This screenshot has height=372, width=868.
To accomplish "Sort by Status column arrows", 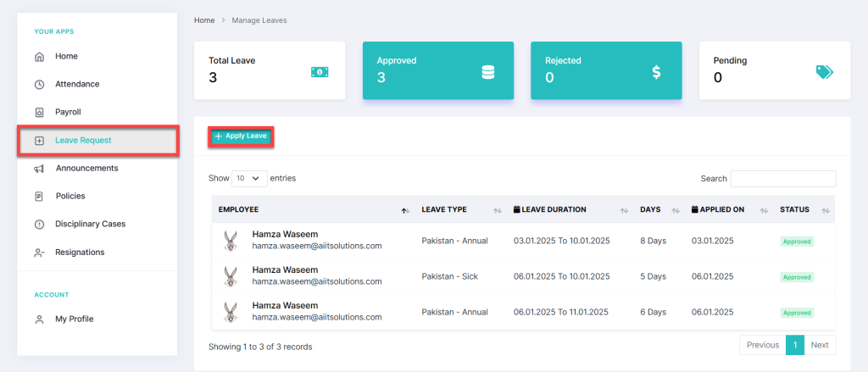I will [x=826, y=210].
